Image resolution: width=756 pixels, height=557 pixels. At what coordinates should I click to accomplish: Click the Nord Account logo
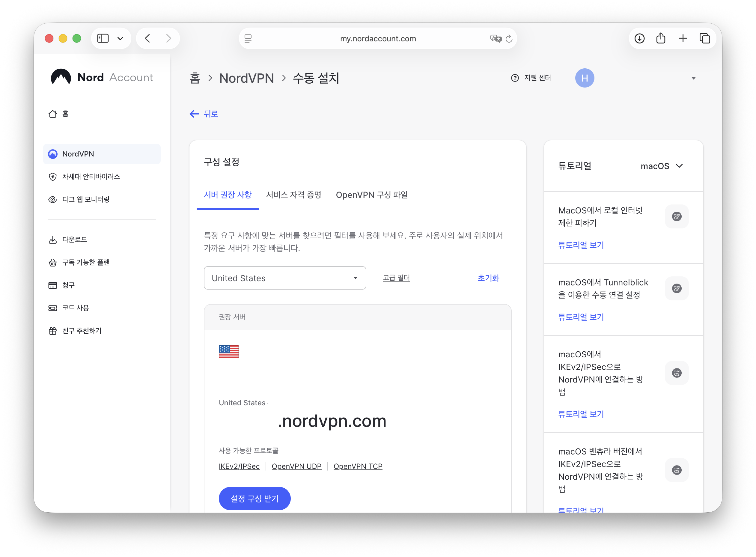102,77
